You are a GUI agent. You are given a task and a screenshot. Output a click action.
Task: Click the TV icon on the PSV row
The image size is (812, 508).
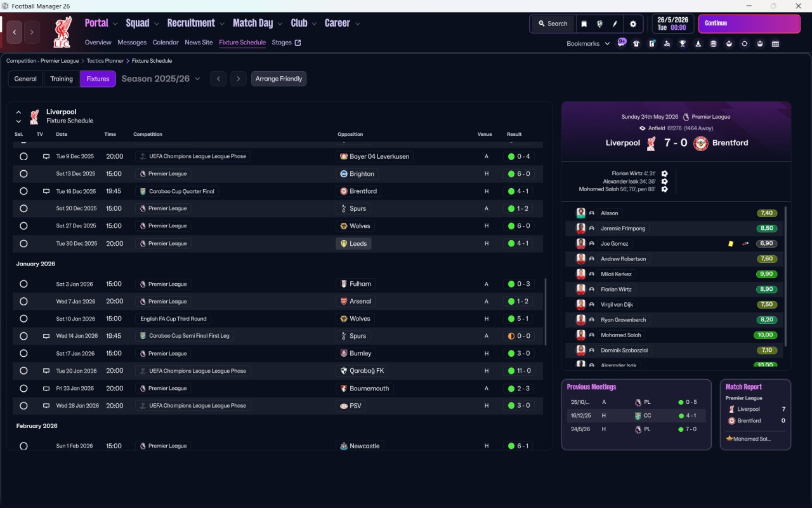(46, 406)
